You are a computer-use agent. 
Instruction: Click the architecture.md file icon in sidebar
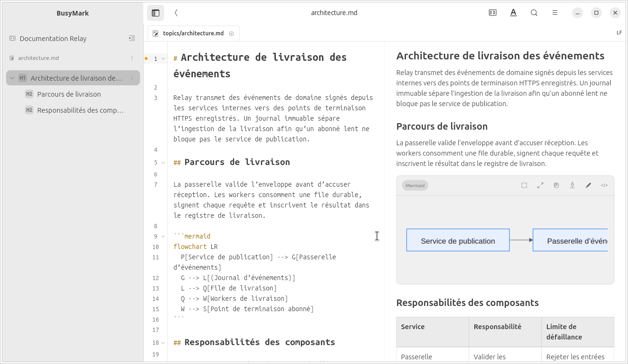[x=12, y=58]
